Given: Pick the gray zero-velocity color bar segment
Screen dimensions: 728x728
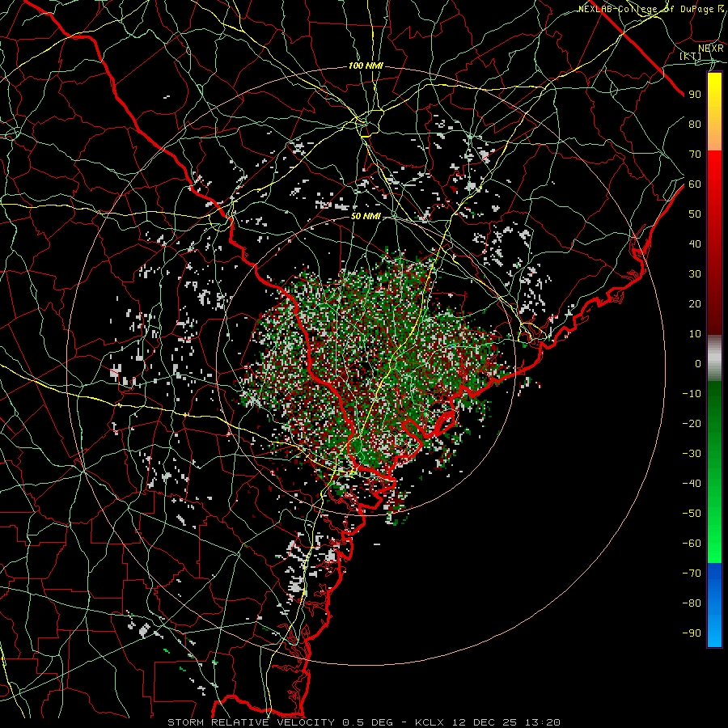Looking at the screenshot, I should [x=714, y=358].
